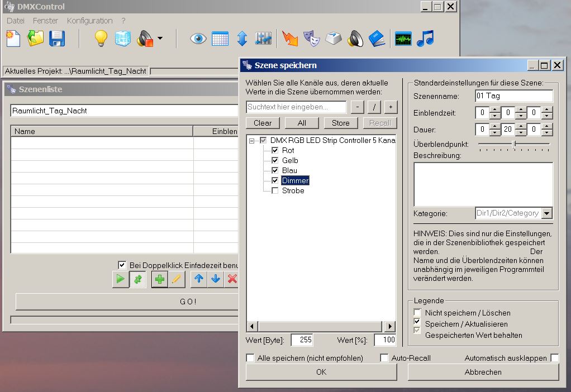Viewport: 571px width, 392px height.
Task: Click the blue book icon
Action: (377, 39)
